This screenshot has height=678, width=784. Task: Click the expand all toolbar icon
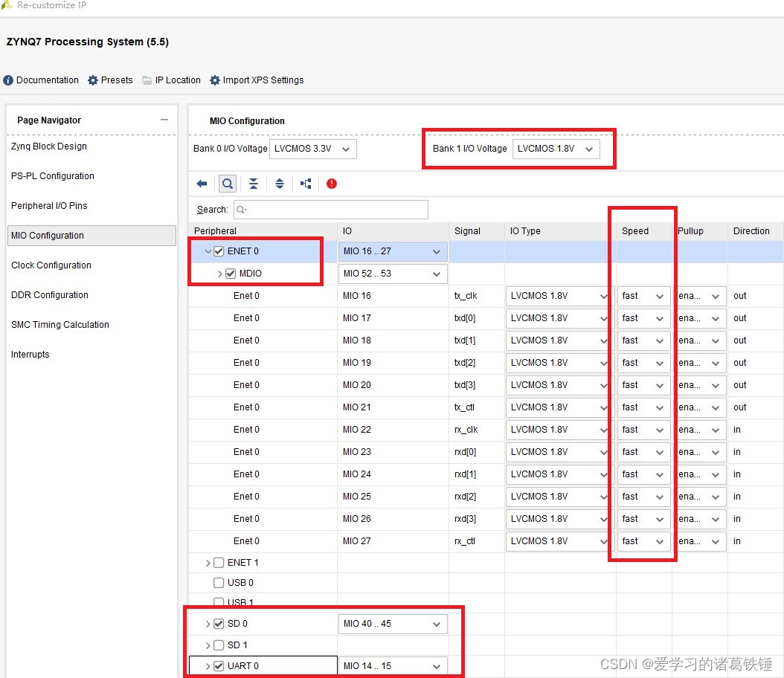(x=280, y=184)
